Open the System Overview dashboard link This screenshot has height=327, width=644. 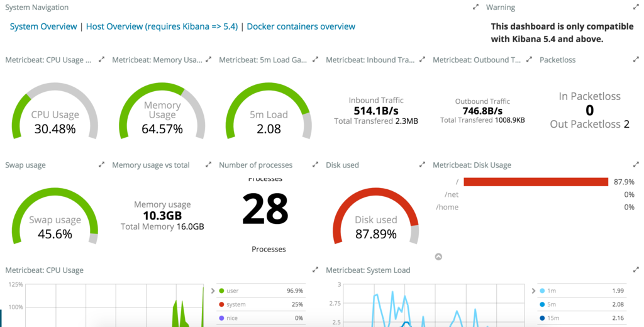[x=43, y=26]
